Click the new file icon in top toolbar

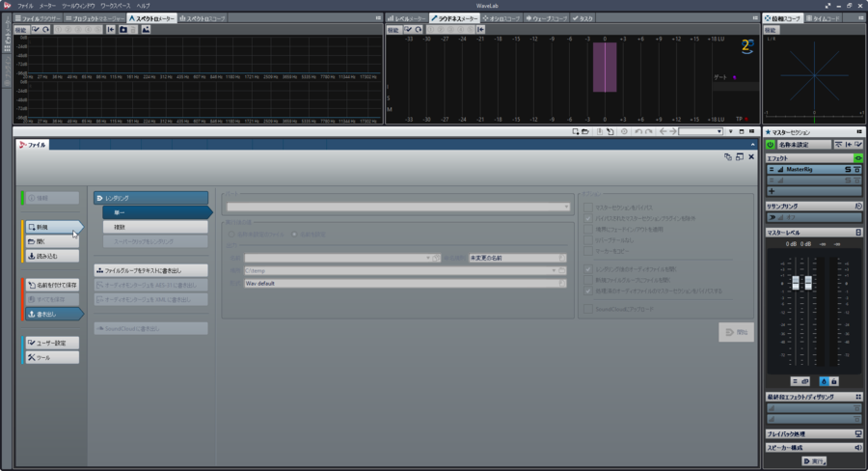point(576,132)
